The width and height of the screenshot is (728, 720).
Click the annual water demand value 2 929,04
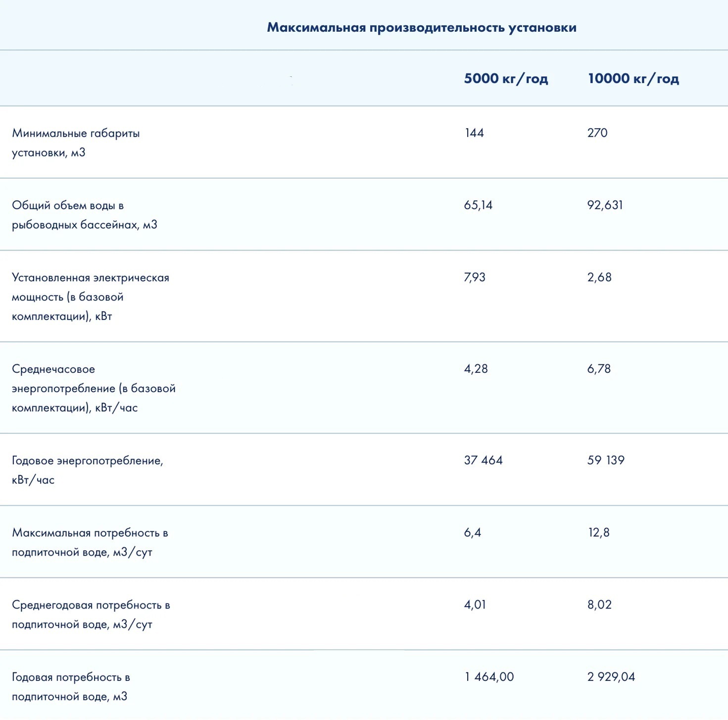pyautogui.click(x=611, y=677)
